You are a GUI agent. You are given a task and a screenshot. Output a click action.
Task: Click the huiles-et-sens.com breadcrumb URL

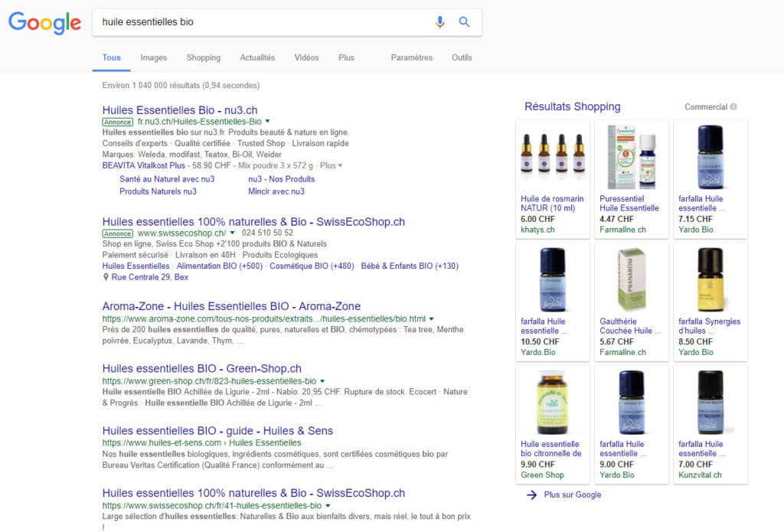tap(201, 443)
